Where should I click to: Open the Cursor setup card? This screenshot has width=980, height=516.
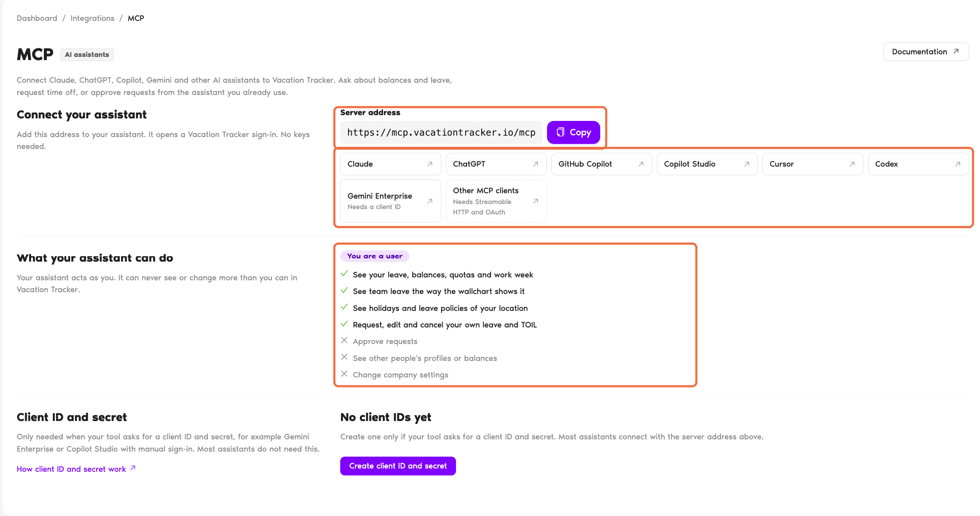[x=813, y=164]
